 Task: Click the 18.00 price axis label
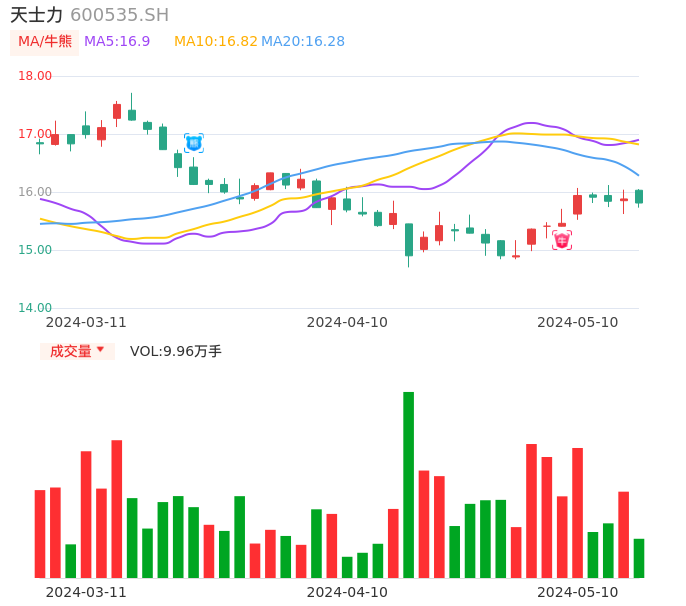36,76
